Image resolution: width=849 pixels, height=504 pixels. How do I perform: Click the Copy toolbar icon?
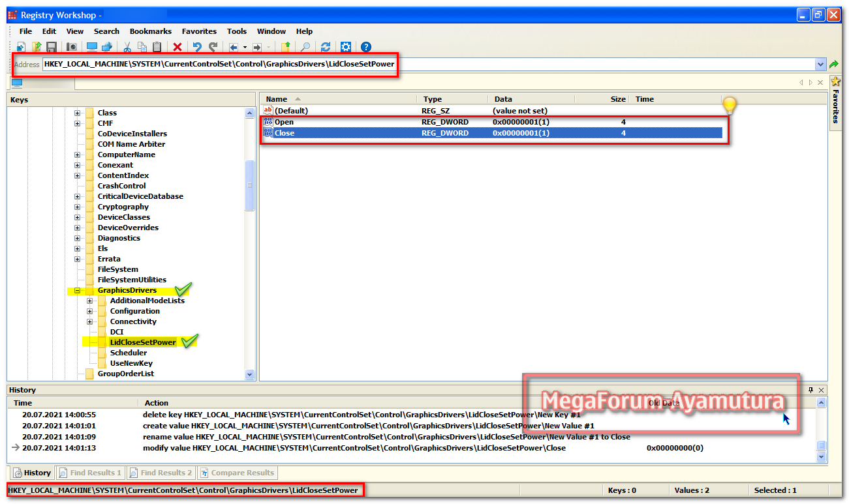(x=142, y=47)
